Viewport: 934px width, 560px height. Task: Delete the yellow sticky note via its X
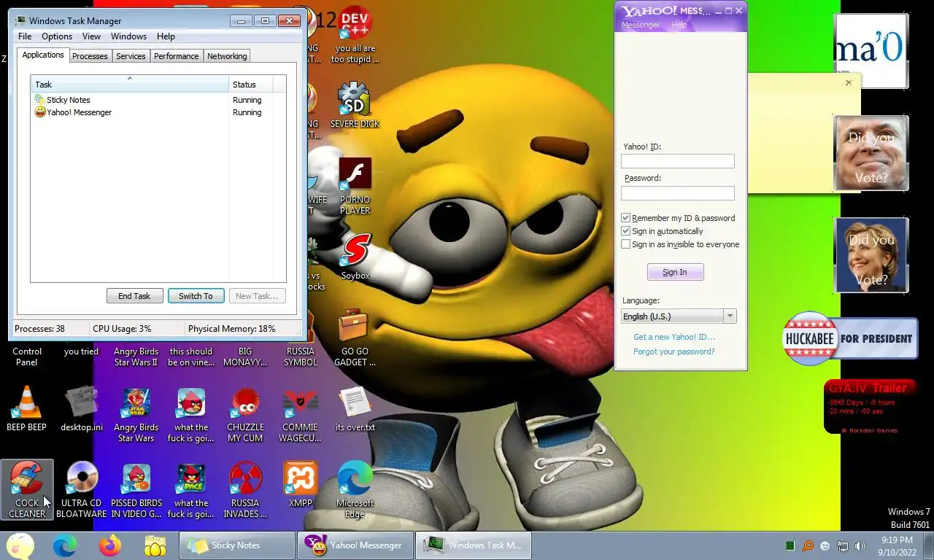pos(849,83)
